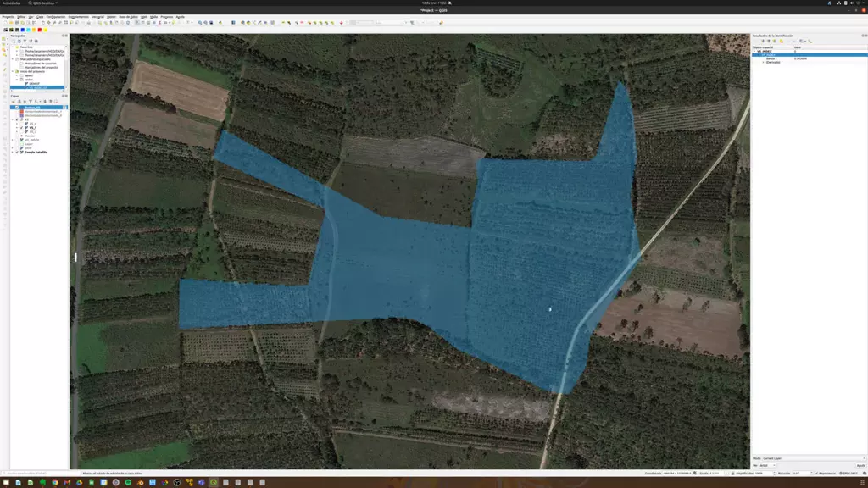Toggle visibility of VS_indice layer in Capas

(17, 140)
